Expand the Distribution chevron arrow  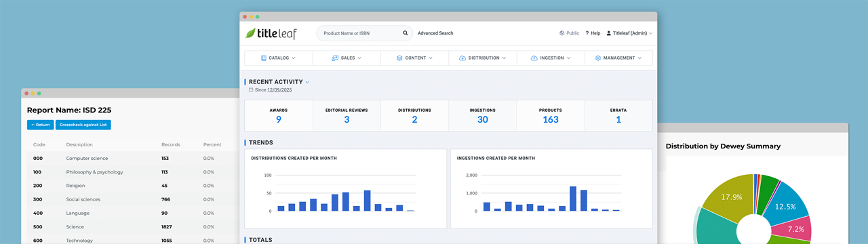click(x=505, y=58)
